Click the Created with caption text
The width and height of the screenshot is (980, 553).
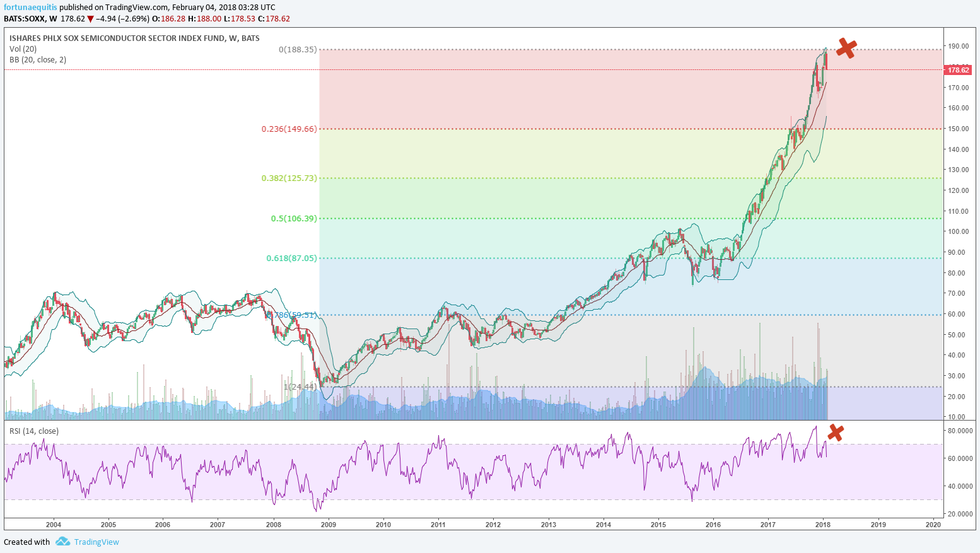click(x=27, y=542)
